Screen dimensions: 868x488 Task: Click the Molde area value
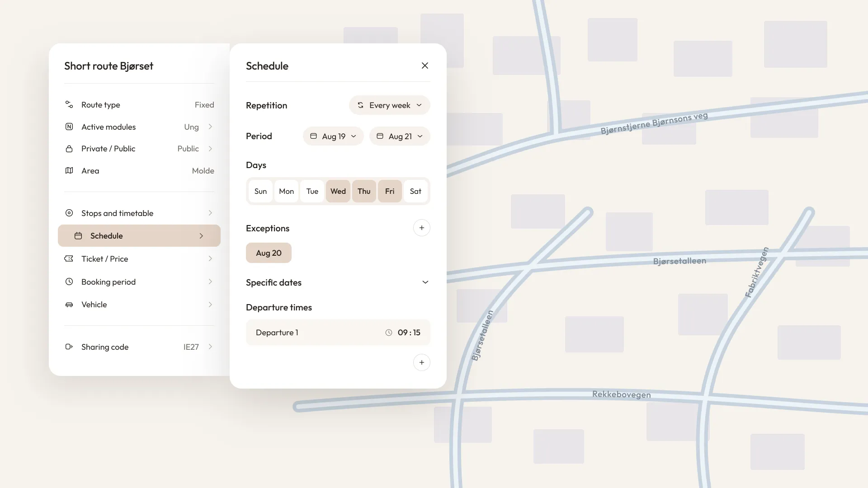pyautogui.click(x=203, y=171)
